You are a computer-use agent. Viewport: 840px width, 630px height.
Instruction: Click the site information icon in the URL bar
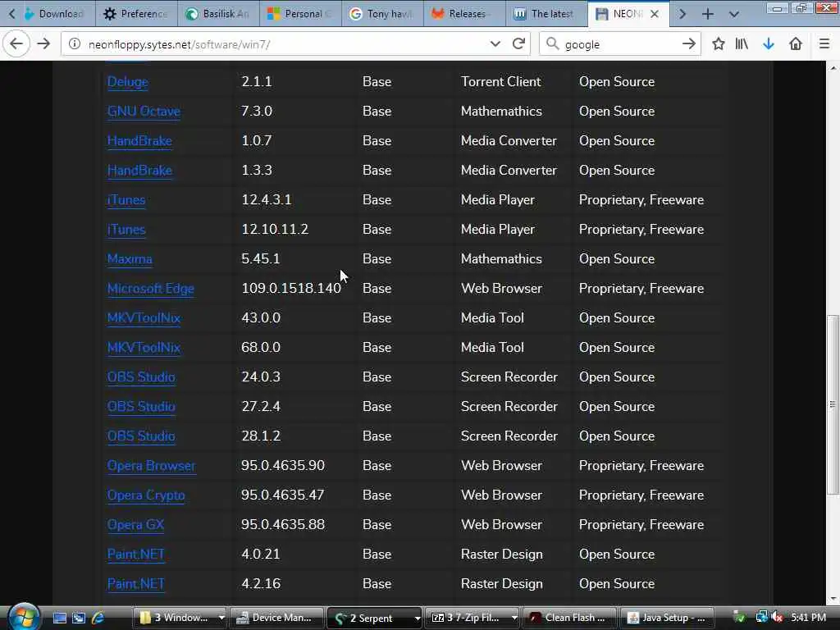[x=75, y=44]
